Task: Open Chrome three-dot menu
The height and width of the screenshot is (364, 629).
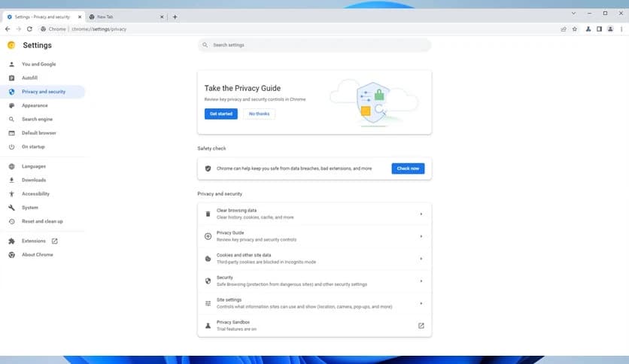Action: click(621, 29)
